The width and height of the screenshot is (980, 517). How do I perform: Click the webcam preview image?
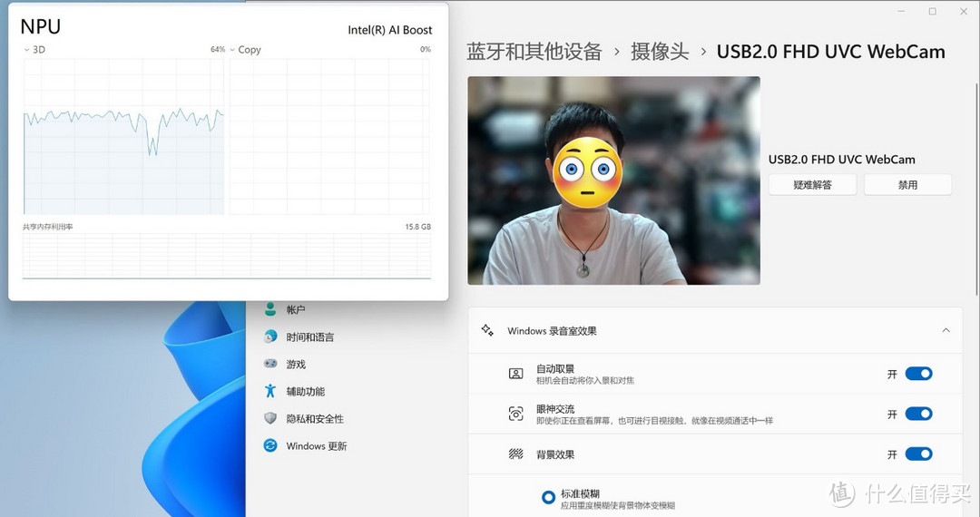point(613,180)
